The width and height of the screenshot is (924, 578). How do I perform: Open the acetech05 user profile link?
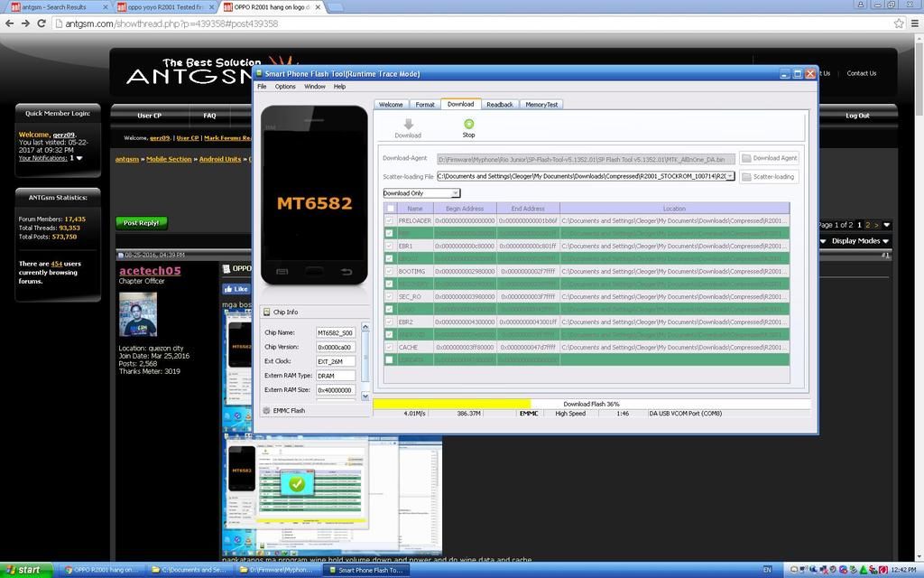(x=150, y=271)
